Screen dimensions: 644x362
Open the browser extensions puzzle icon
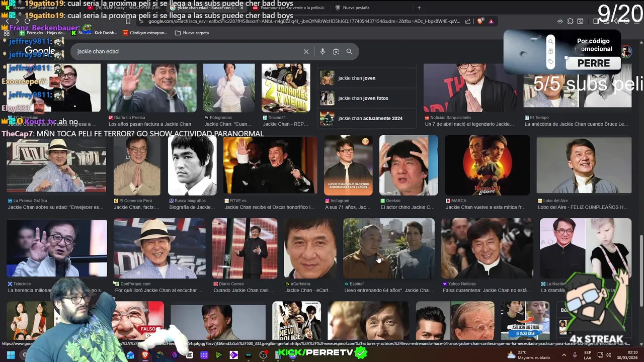570,21
